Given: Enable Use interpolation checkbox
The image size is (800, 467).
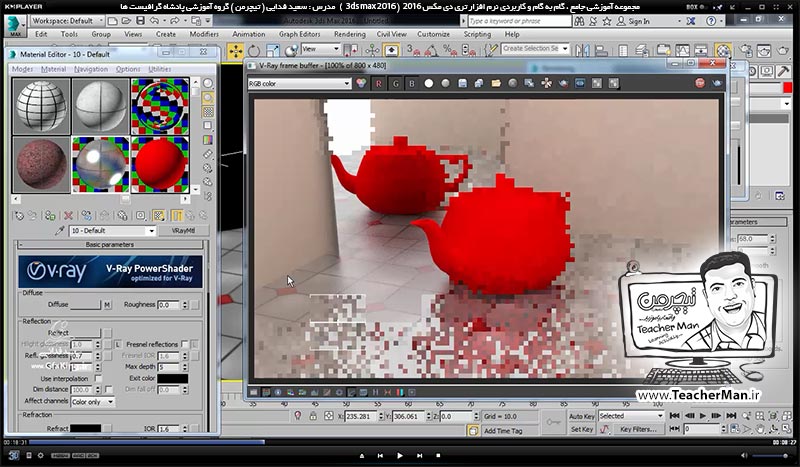Looking at the screenshot, I should 98,378.
